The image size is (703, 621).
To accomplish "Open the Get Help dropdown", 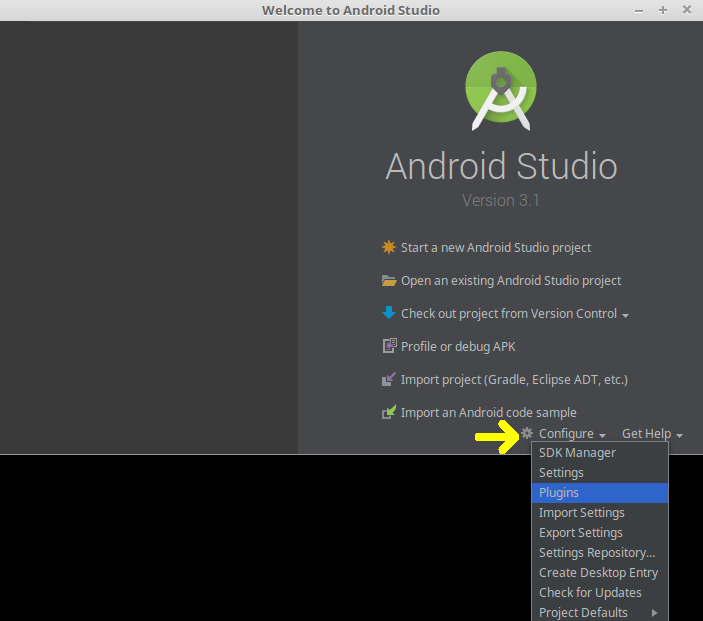I will tap(652, 434).
